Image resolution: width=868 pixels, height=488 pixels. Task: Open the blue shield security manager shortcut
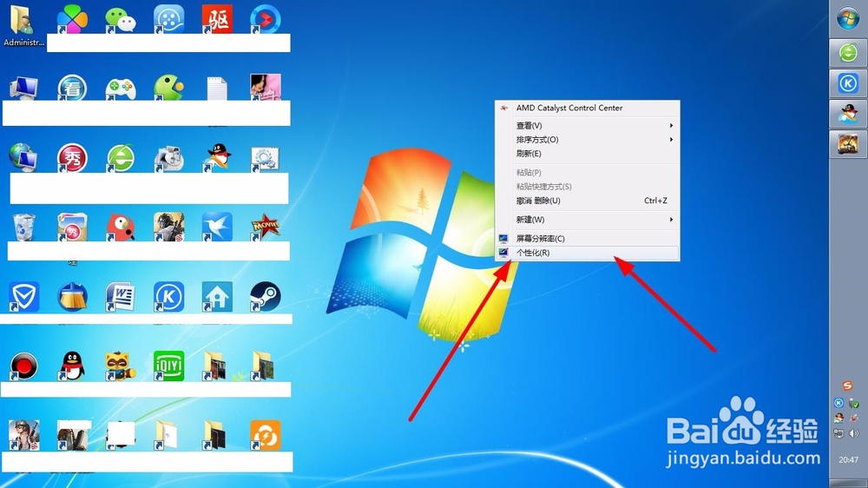click(23, 296)
